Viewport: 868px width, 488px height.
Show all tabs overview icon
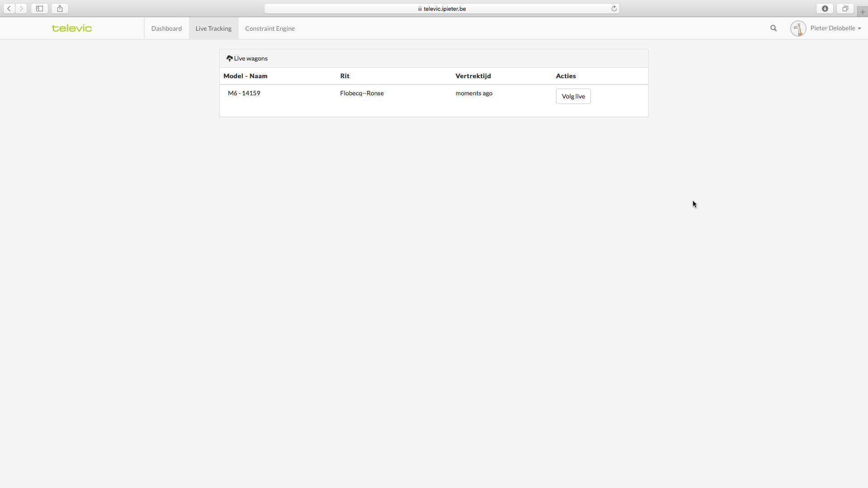coord(845,9)
